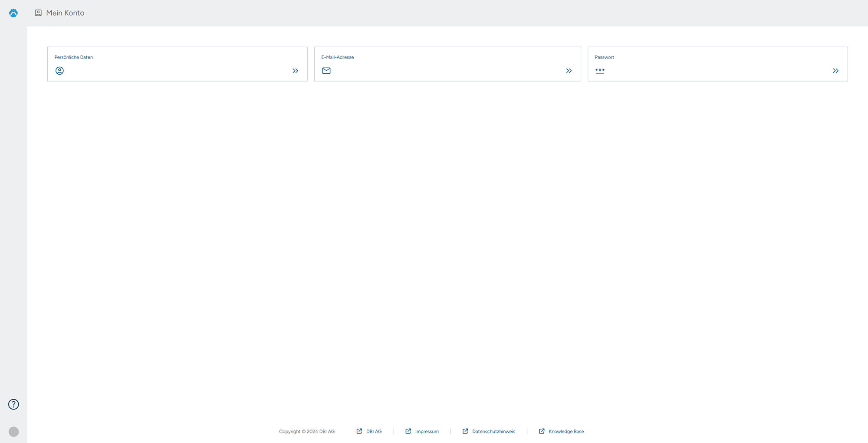The width and height of the screenshot is (868, 443).
Task: Click the grey user avatar circle in the sidebar
Action: [x=13, y=432]
